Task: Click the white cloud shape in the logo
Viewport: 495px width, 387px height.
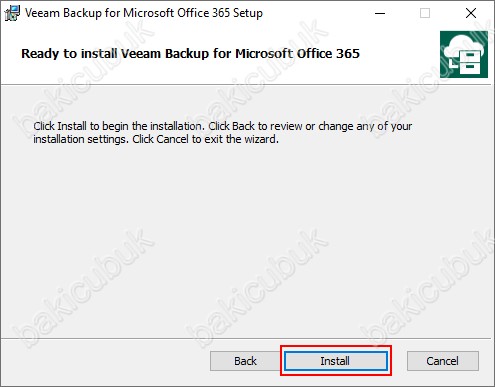Action: point(464,45)
